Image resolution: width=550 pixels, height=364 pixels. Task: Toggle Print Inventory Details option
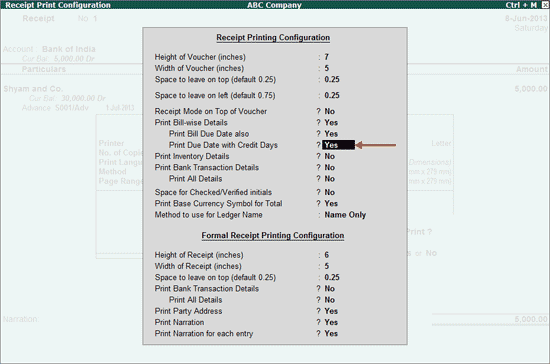coord(329,156)
